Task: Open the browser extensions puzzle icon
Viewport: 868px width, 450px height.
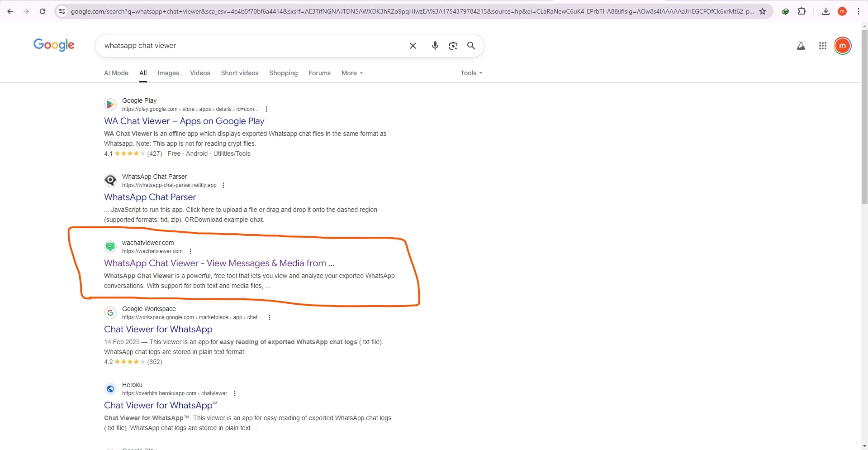Action: coord(802,11)
